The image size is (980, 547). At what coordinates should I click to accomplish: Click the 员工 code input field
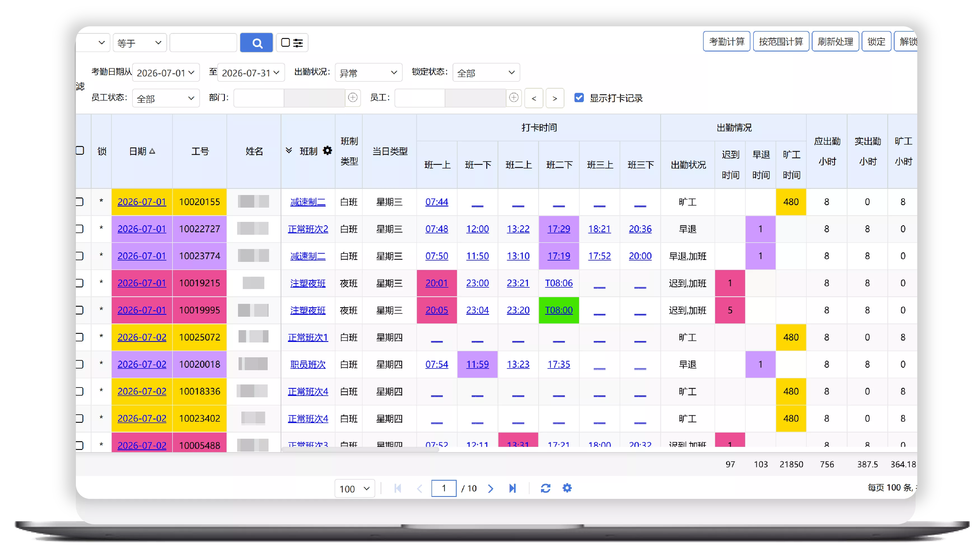420,98
